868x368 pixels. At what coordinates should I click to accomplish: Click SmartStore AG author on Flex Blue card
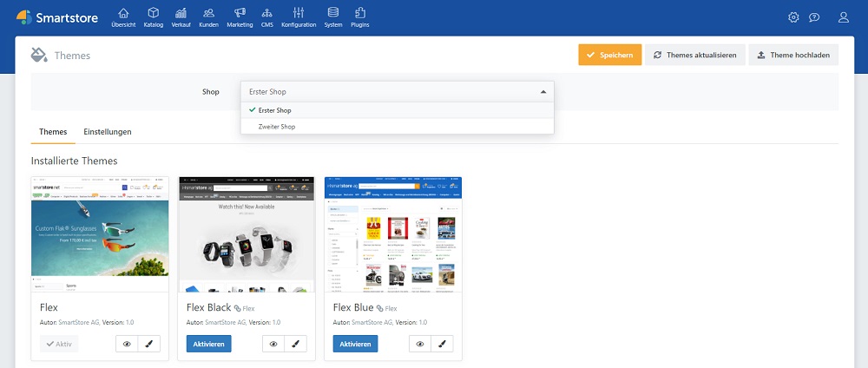tap(372, 322)
